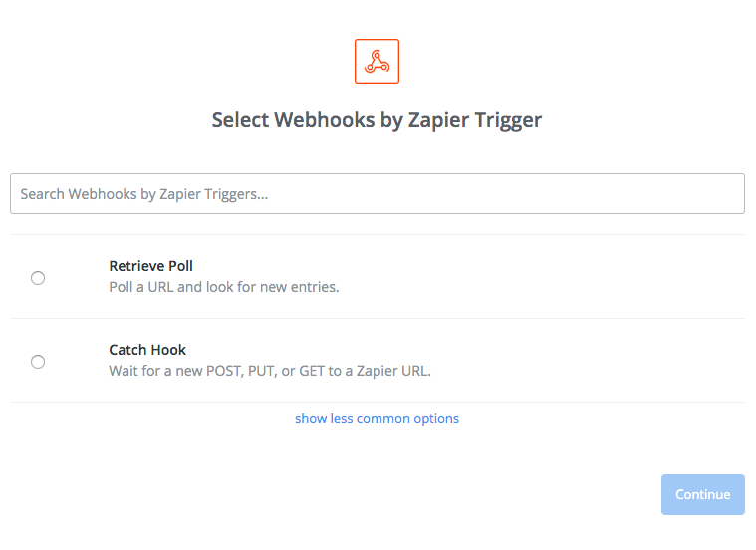Click the Select Webhooks by Zapier Trigger heading
This screenshot has width=756, height=550.
coord(377,120)
